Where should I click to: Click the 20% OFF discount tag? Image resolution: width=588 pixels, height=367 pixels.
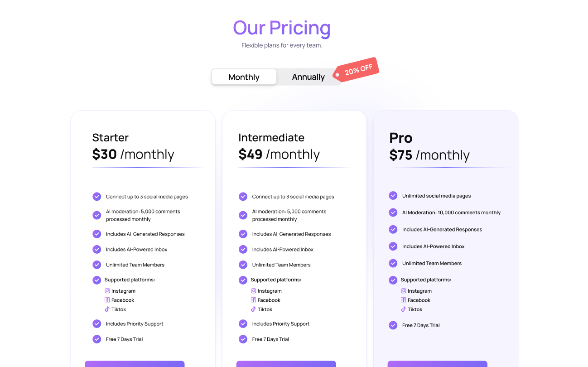tap(357, 70)
